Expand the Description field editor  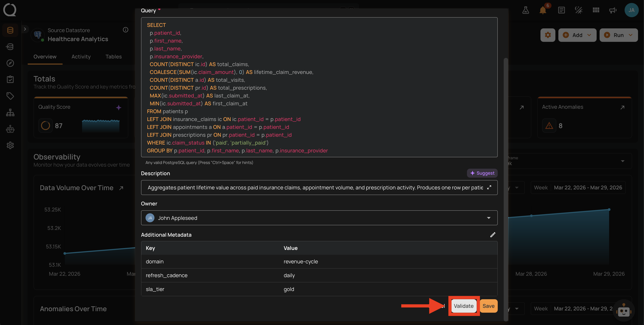pos(489,187)
